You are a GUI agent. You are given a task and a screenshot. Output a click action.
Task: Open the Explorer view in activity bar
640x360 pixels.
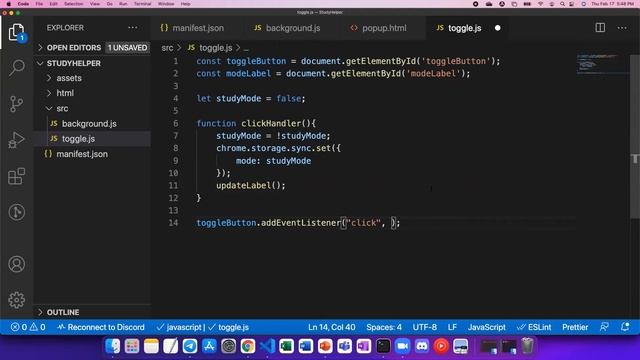pos(16,32)
